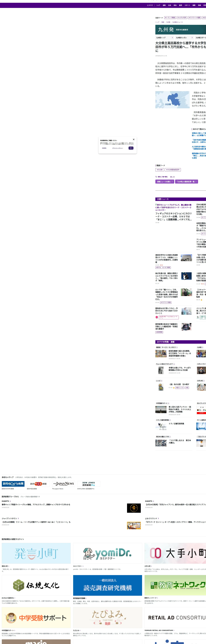Open the 発言小町 site banner

click(x=36, y=553)
